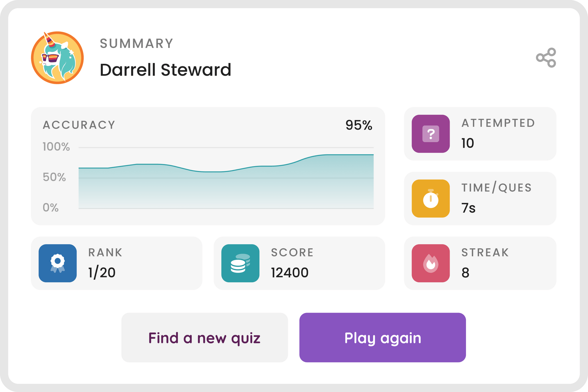
Task: Select the unicorn avatar icon
Action: coord(58,58)
